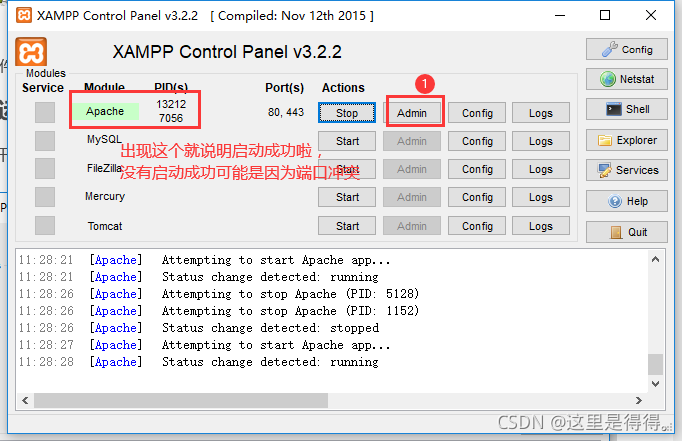Image resolution: width=682 pixels, height=441 pixels.
Task: Maximize the XAMPP window
Action: [x=605, y=15]
